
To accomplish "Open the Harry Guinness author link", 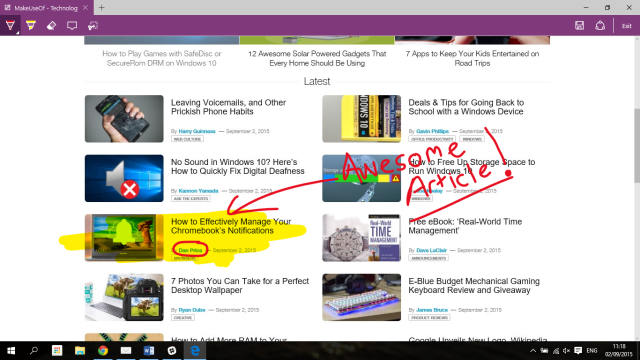I will [197, 131].
